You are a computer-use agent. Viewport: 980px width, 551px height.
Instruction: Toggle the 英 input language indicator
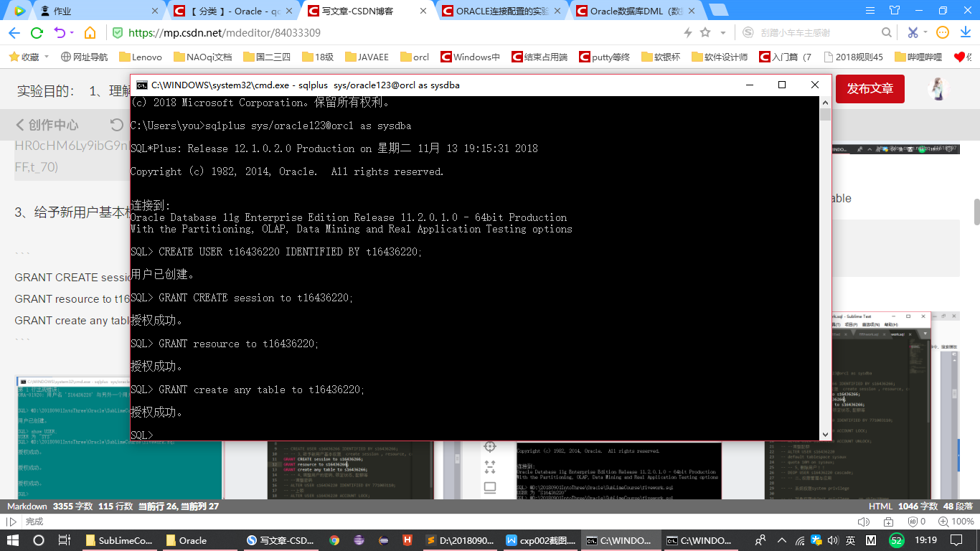851,540
